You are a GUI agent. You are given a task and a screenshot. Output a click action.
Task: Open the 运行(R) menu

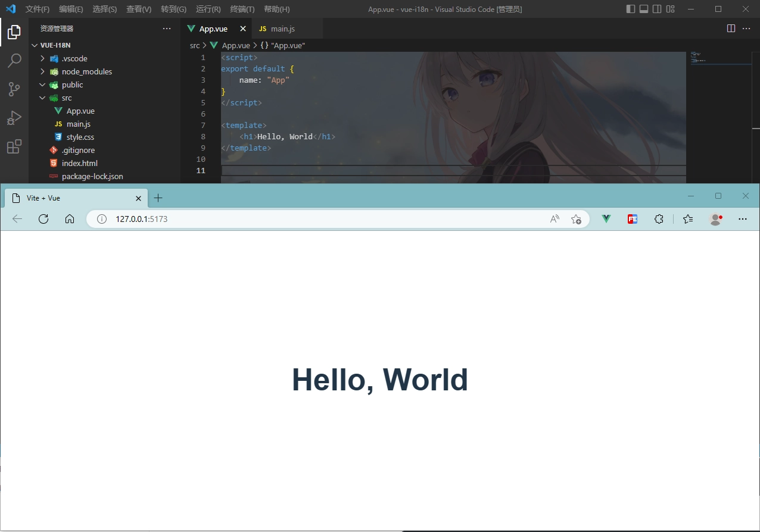pos(208,9)
